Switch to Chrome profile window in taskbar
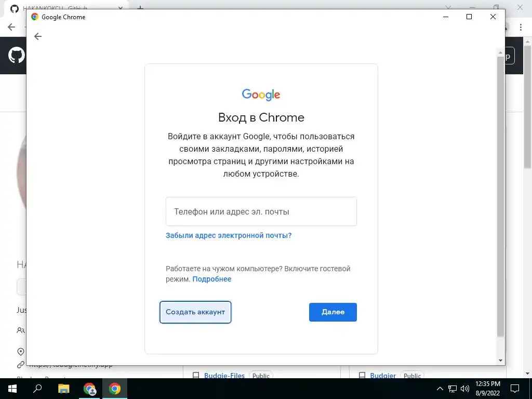The width and height of the screenshot is (532, 399). [x=89, y=389]
